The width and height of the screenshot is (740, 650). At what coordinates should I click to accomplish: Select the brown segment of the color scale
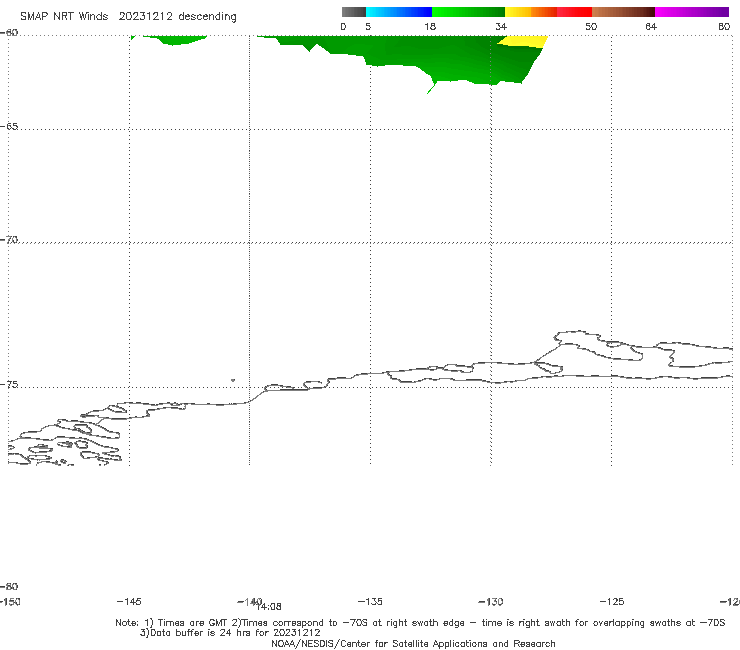[623, 12]
